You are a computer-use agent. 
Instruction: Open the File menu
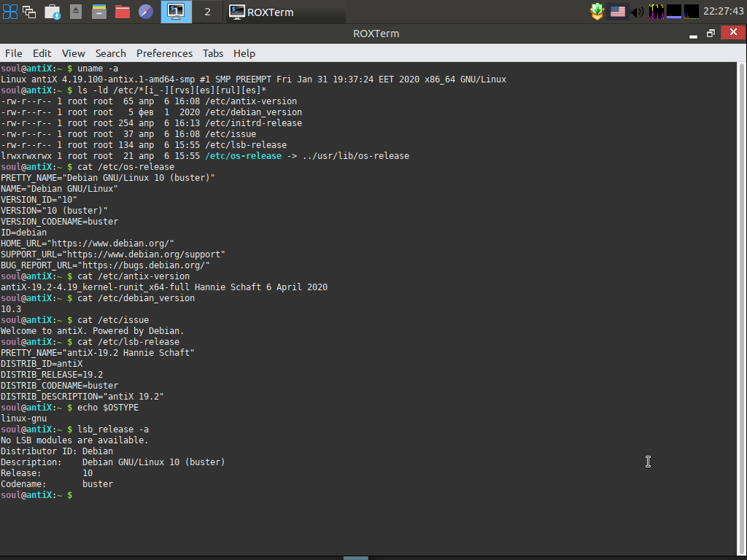point(13,53)
